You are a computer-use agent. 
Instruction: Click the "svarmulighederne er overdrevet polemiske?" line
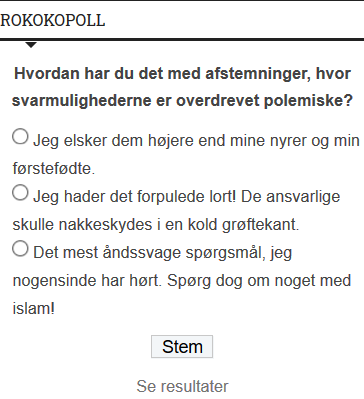coord(182,100)
